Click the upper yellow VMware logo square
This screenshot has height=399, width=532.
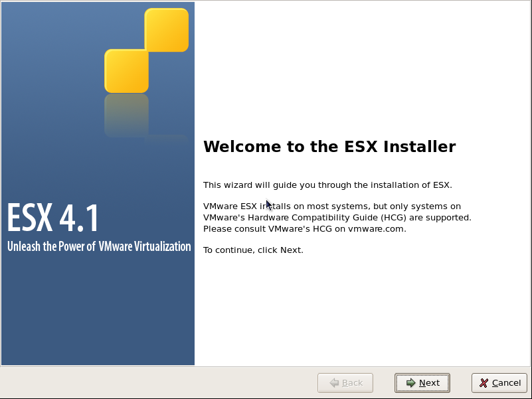167,30
